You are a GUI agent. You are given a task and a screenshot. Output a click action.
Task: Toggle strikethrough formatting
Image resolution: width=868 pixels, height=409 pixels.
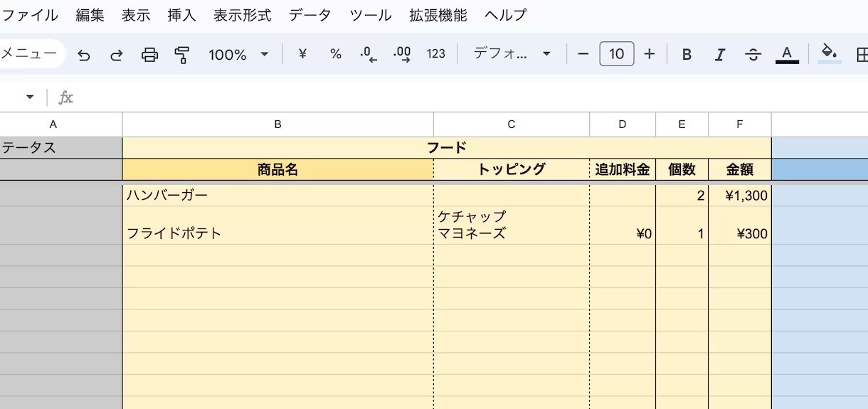753,55
